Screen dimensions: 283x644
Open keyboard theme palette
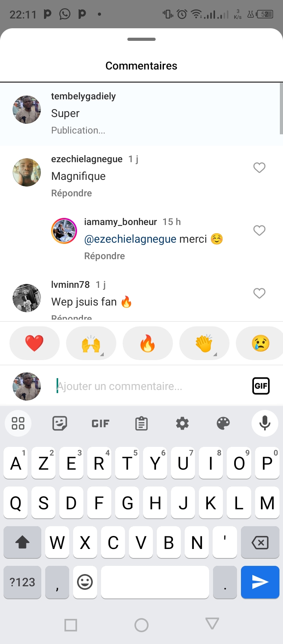coord(223,423)
